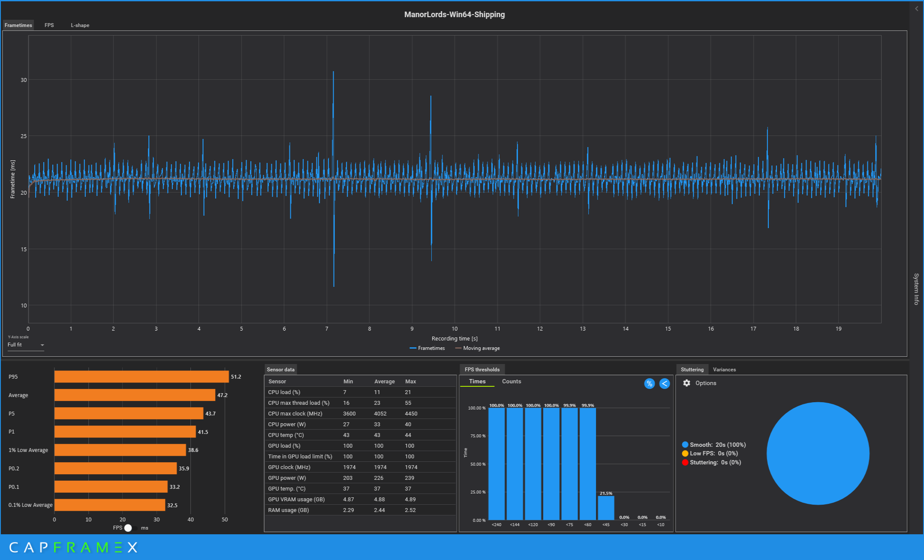Click the blue Smooth legend dot

coord(685,445)
